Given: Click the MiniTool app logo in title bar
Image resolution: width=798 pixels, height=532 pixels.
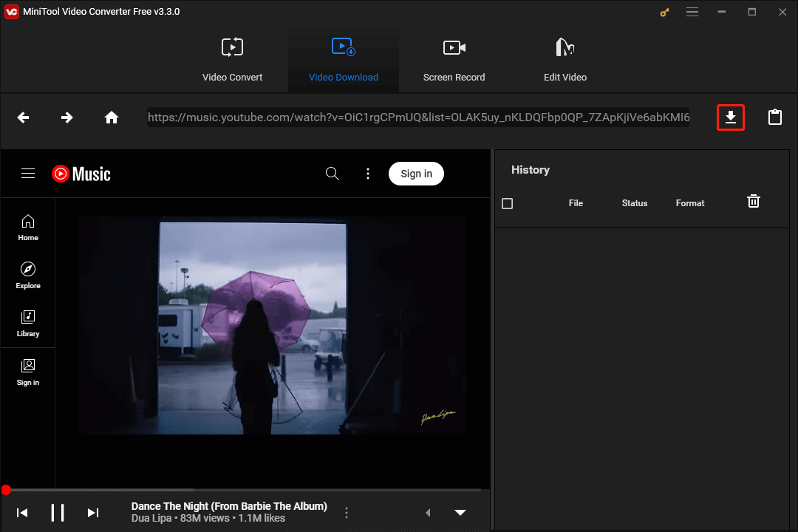Looking at the screenshot, I should pyautogui.click(x=12, y=12).
